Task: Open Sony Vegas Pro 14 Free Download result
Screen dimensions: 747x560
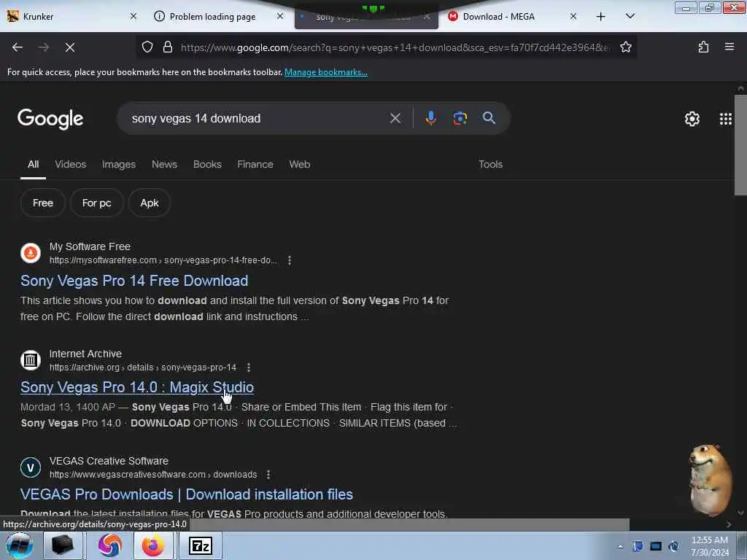Action: pyautogui.click(x=134, y=281)
